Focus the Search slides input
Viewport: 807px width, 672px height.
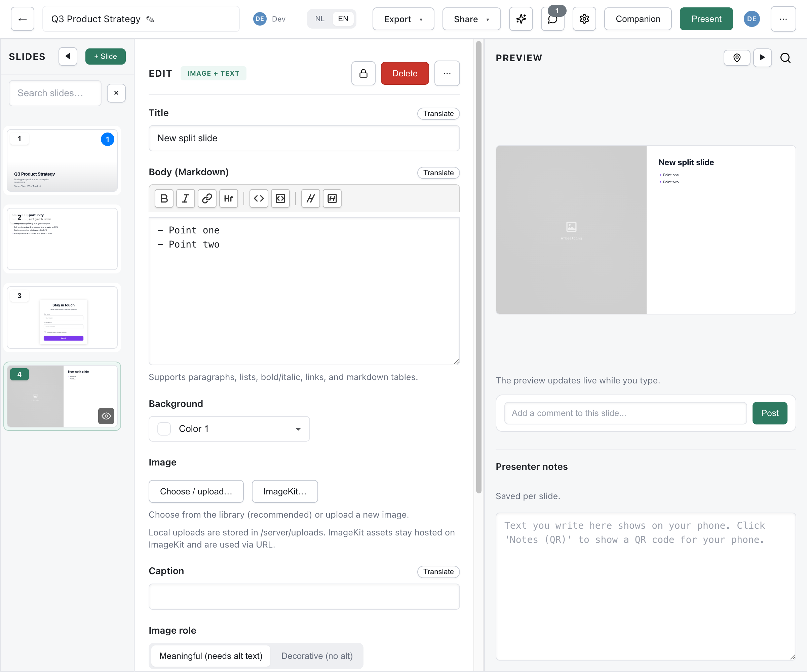click(x=55, y=93)
